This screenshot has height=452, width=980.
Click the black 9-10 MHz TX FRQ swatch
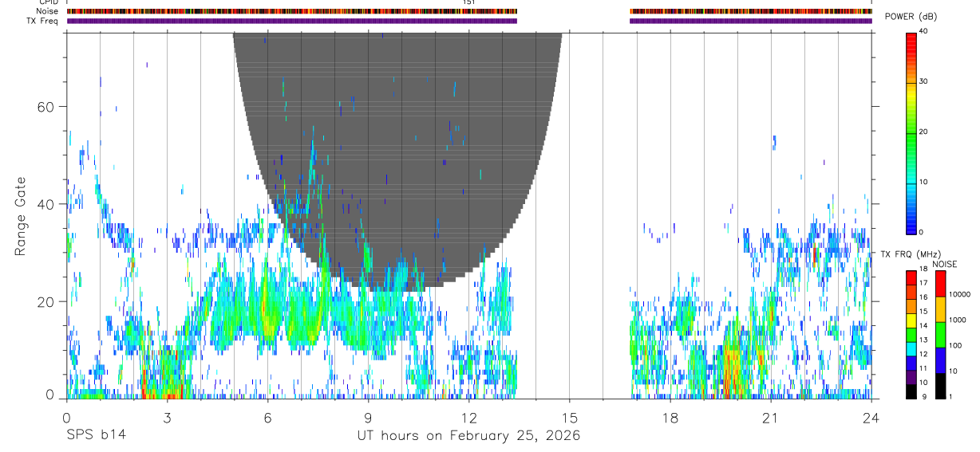coord(911,392)
